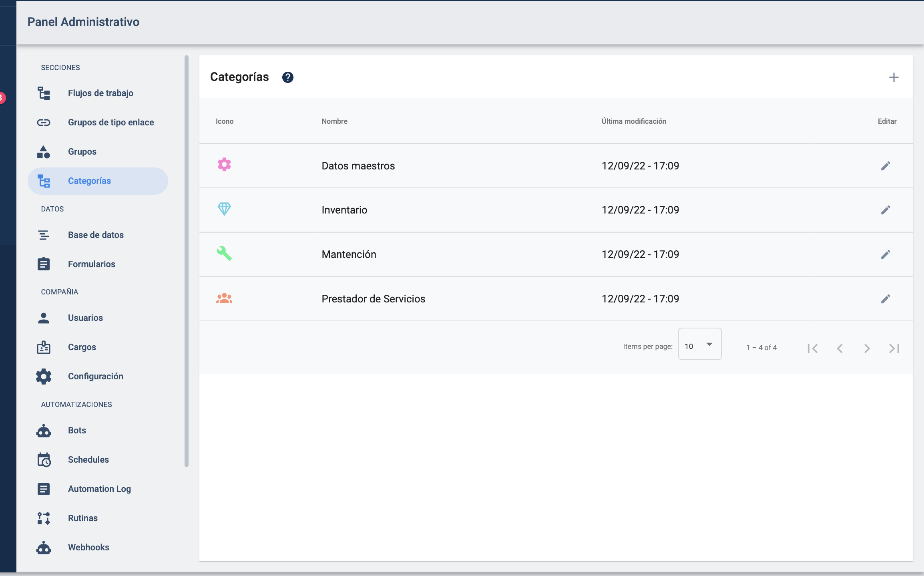Click the Schedules calendar icon

point(44,459)
